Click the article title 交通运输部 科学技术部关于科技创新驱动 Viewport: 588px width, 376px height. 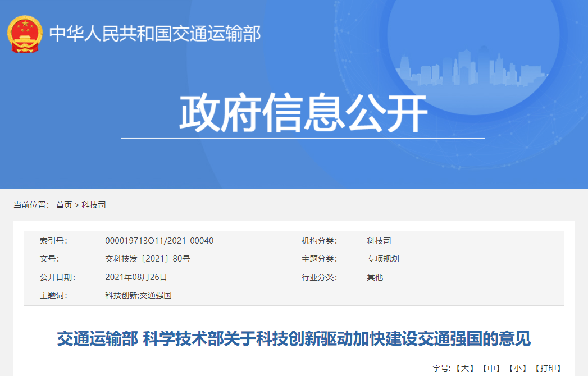click(x=294, y=338)
